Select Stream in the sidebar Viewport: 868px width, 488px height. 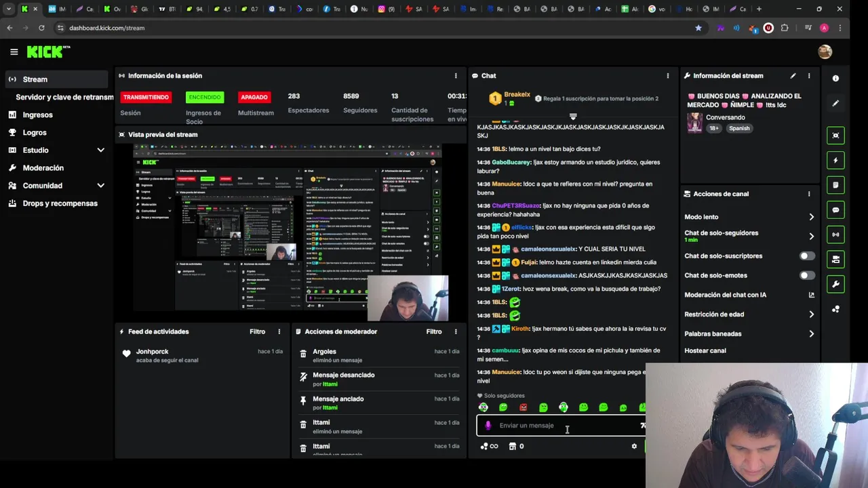click(57, 79)
